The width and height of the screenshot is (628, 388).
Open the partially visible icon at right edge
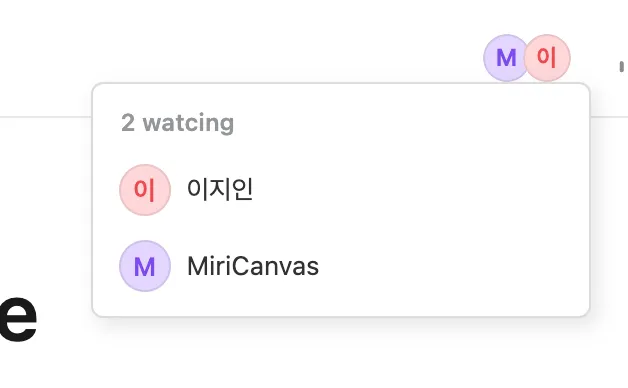click(x=621, y=66)
